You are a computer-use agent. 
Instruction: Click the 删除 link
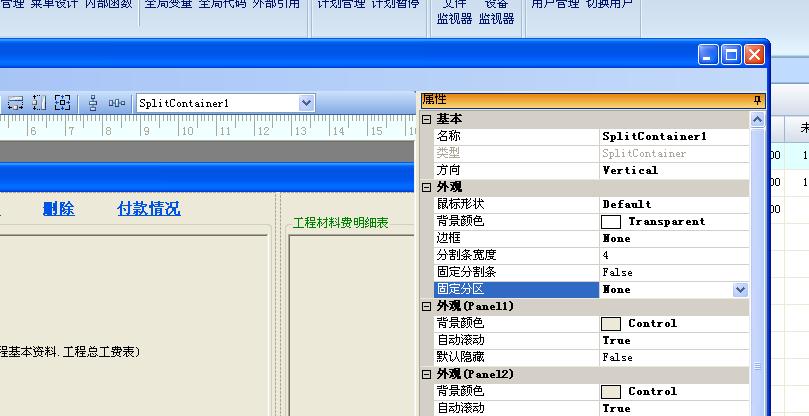point(58,209)
